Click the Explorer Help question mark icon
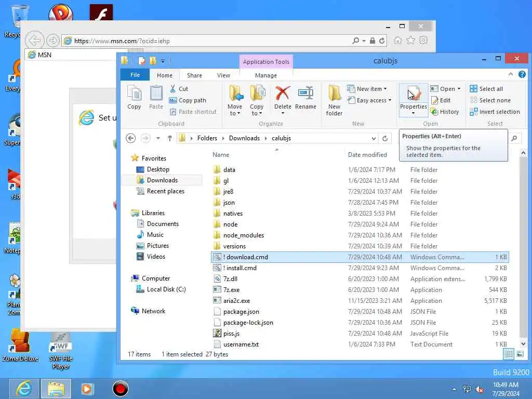 point(522,74)
